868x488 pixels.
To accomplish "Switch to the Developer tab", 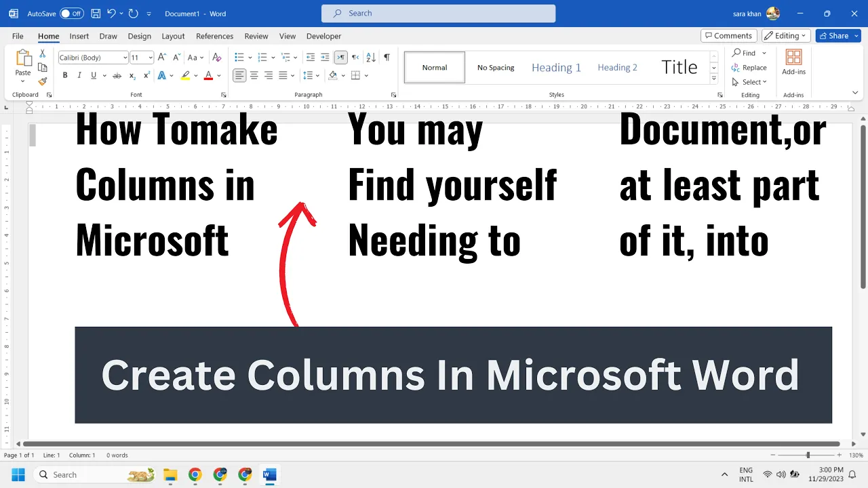I will [324, 36].
